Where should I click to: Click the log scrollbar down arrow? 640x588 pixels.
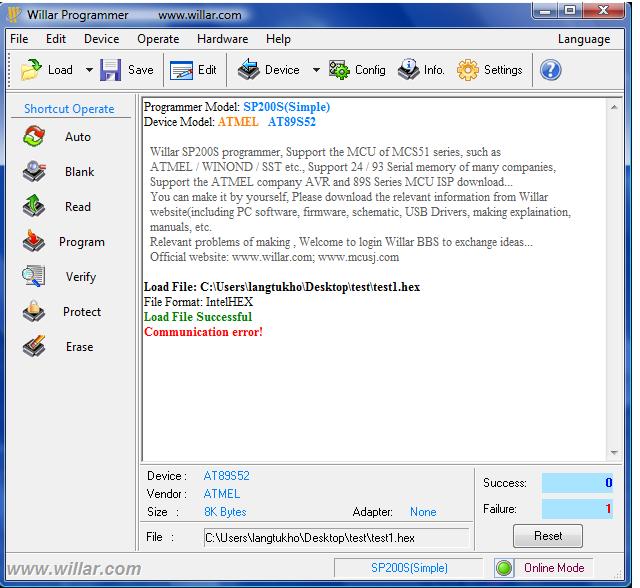pyautogui.click(x=614, y=453)
